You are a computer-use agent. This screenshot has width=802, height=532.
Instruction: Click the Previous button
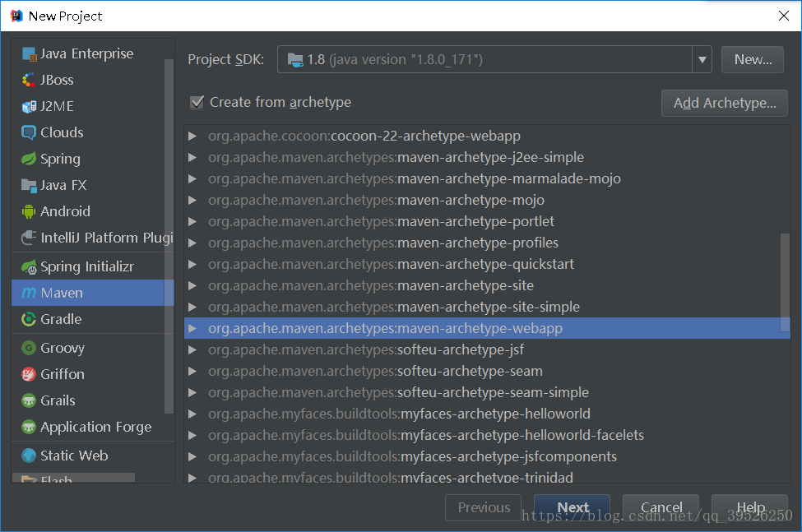point(484,507)
